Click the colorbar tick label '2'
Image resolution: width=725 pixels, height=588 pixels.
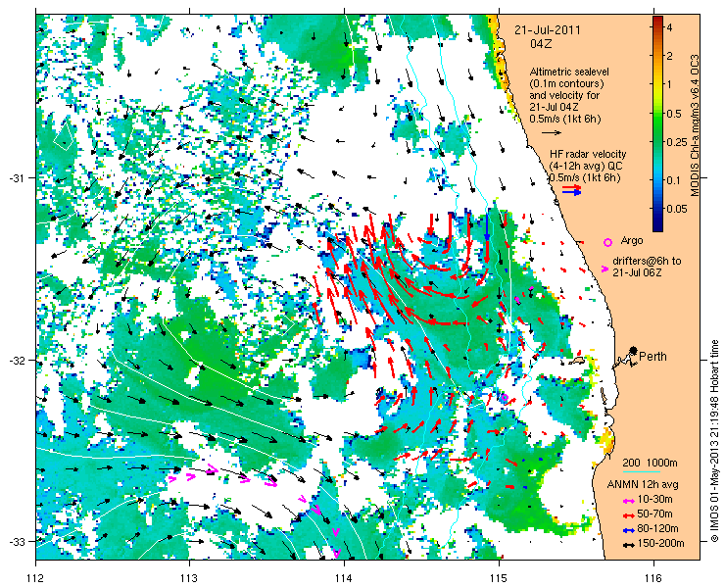(669, 56)
